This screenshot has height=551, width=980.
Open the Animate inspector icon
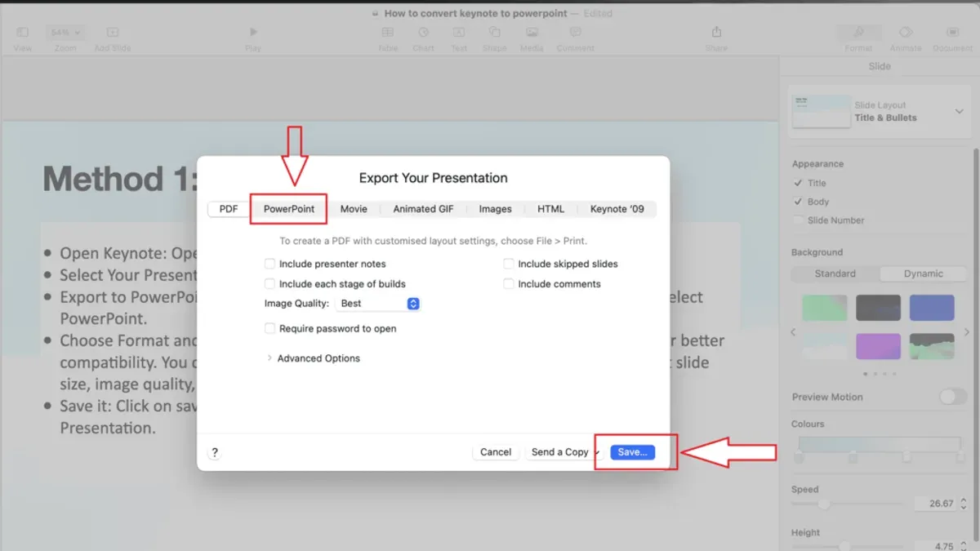(x=906, y=33)
